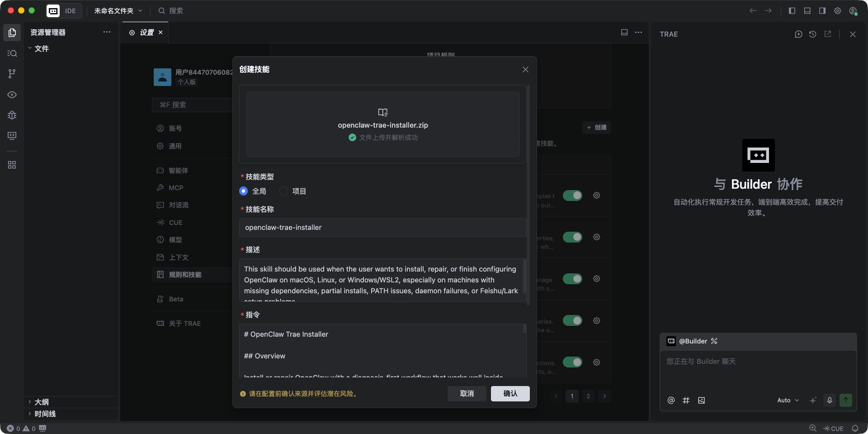Click the IDE mode button in the title bar

pos(71,11)
